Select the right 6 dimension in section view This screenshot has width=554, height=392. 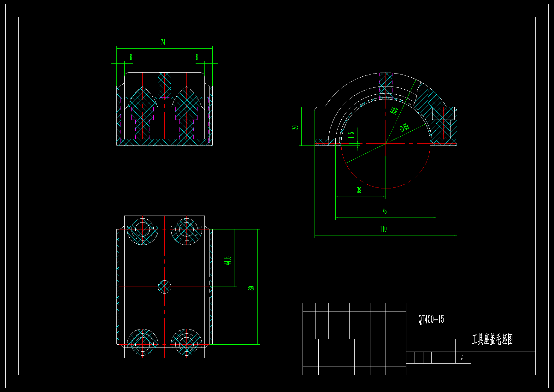197,57
